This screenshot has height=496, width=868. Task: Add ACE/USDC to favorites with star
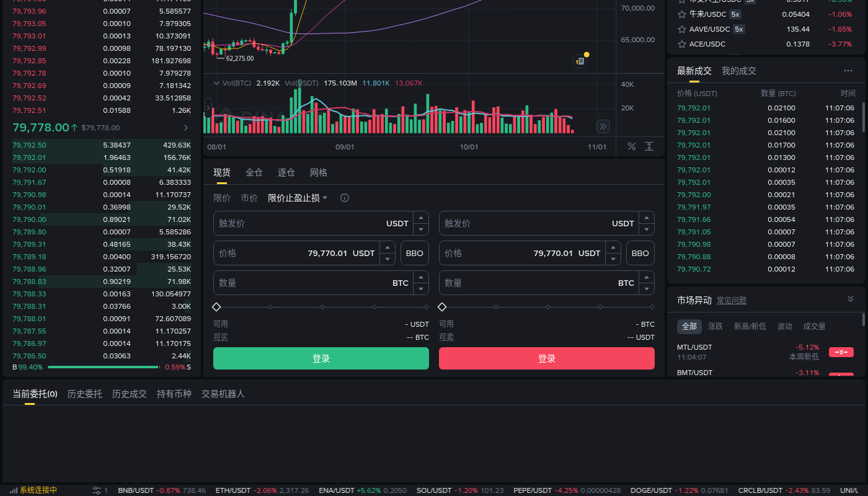[682, 44]
